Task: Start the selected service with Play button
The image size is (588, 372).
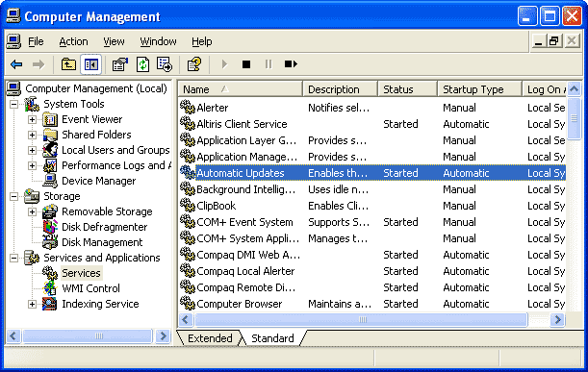Action: click(x=224, y=64)
